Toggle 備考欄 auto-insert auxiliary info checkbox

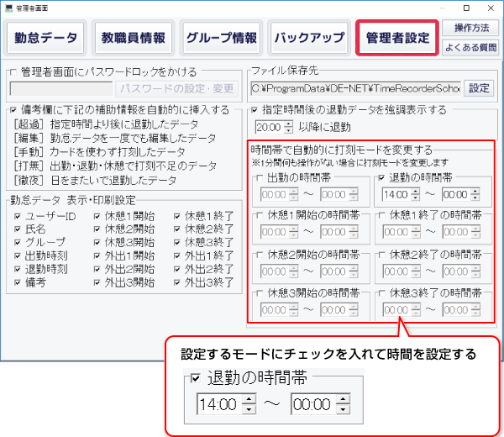pyautogui.click(x=13, y=109)
